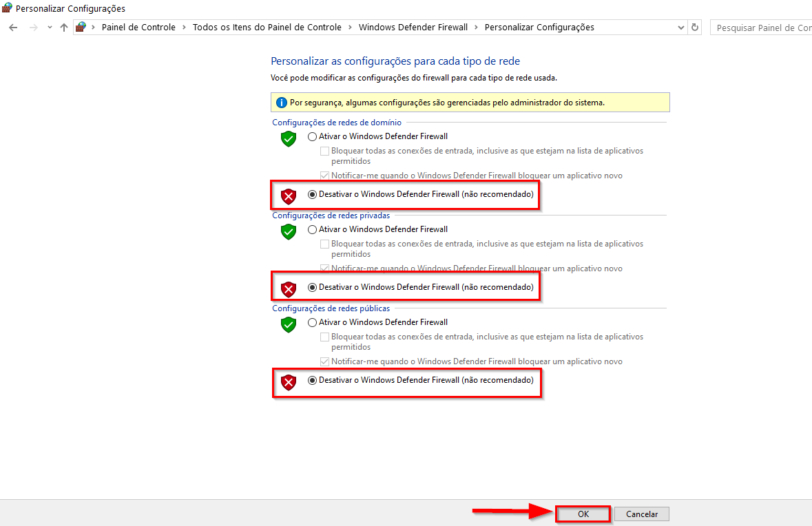Click the blue info icon in yellow banner
This screenshot has width=812, height=526.
(x=281, y=103)
